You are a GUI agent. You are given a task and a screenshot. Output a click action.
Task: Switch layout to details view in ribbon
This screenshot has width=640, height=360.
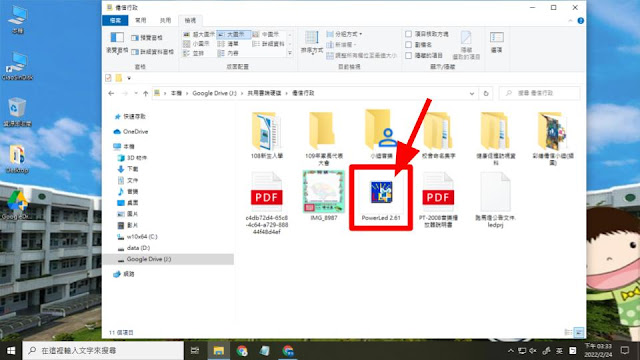tap(269, 44)
